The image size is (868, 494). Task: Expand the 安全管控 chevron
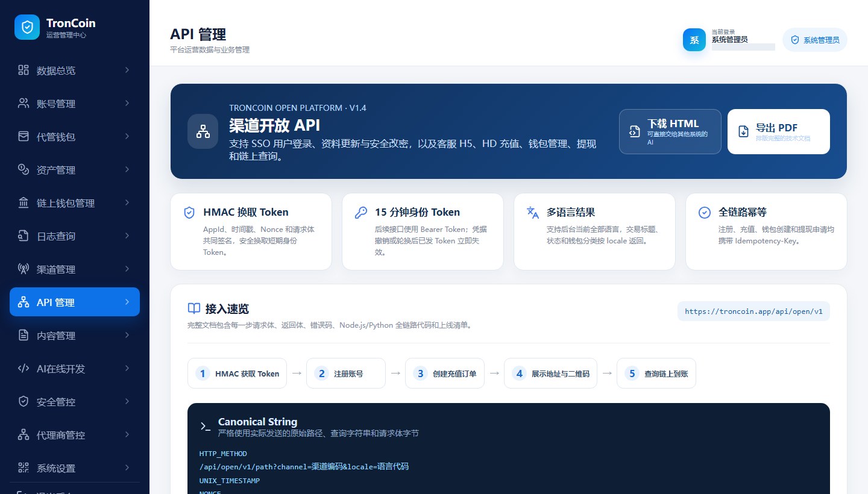tap(127, 401)
